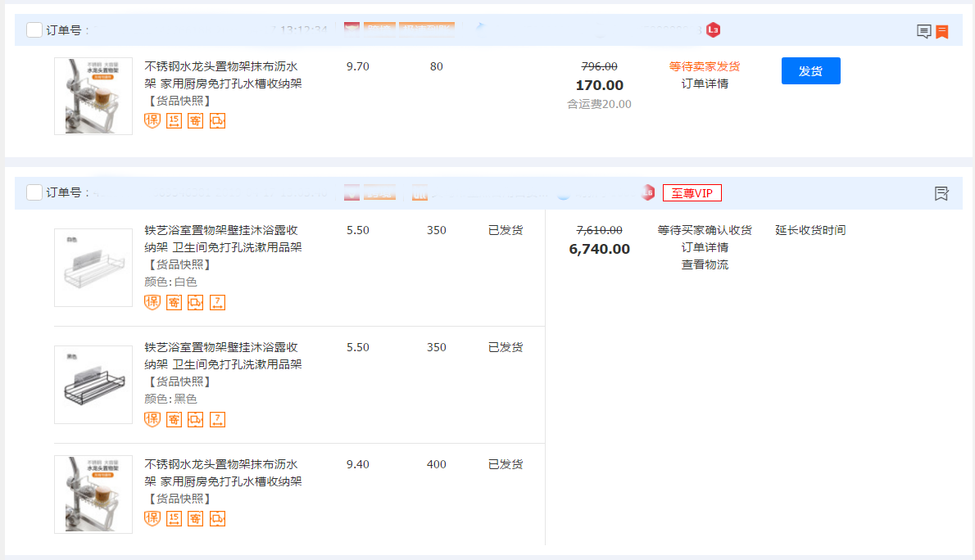Viewport: 975px width, 560px height.
Task: Open the black bathroom shelf thumbnail
Action: [x=93, y=385]
